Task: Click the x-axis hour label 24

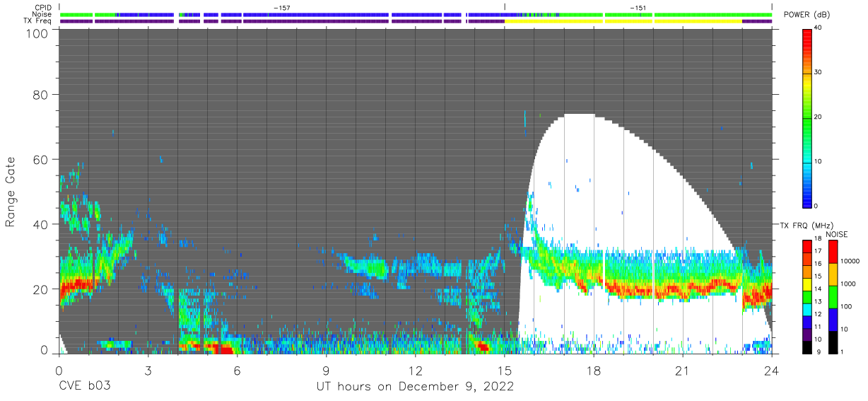Action: point(771,371)
